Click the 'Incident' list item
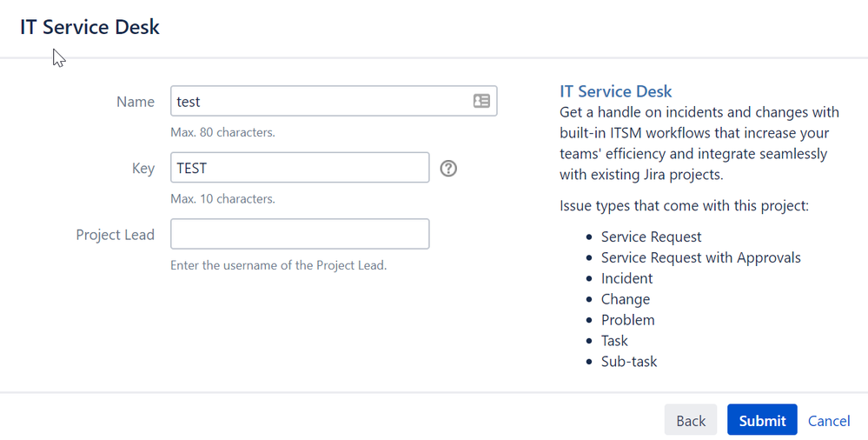 pos(626,278)
